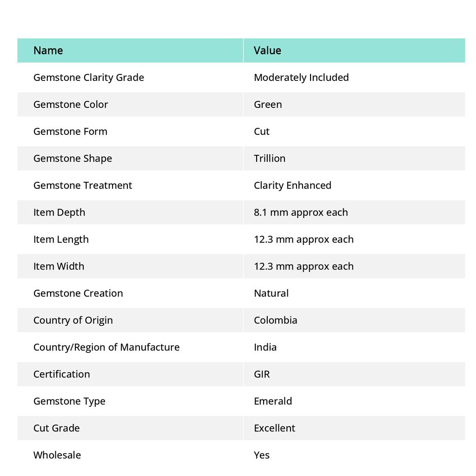Select the Gemstone Treatment label
The width and height of the screenshot is (476, 476).
click(x=83, y=185)
